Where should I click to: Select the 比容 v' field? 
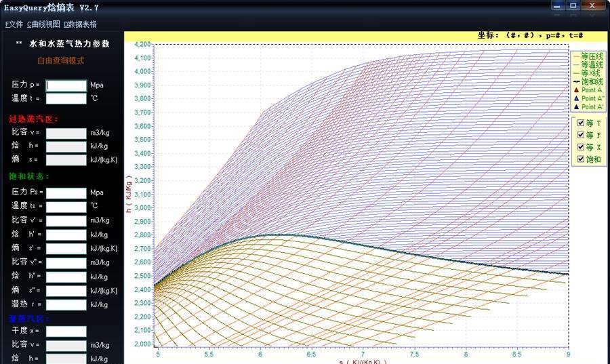pos(66,221)
